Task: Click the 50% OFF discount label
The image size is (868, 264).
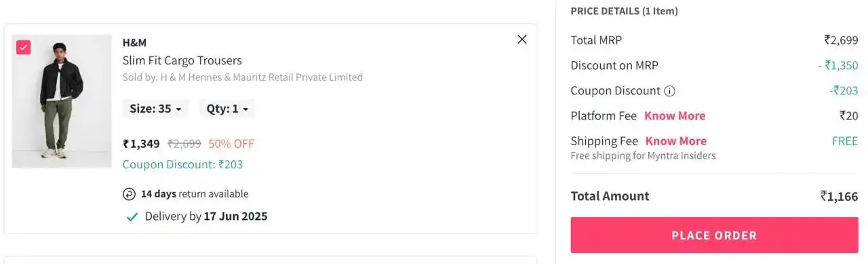Action: tap(231, 144)
